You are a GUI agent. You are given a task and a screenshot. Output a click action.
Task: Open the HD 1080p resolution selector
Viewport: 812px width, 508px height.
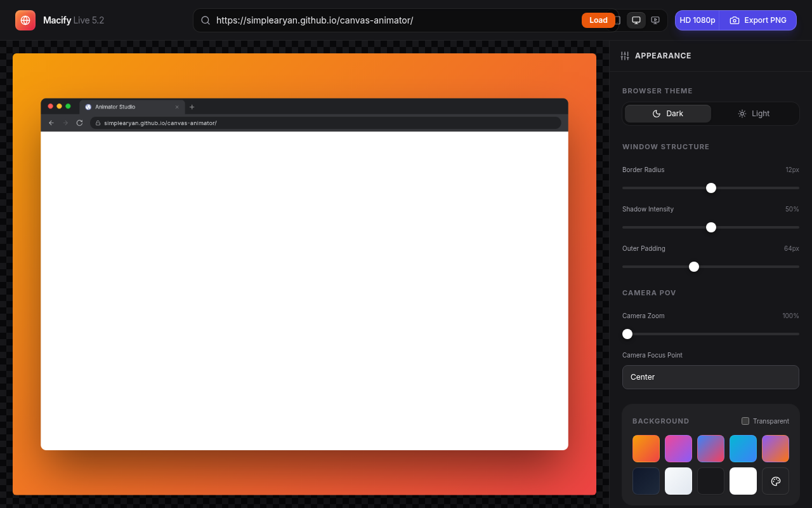tap(697, 20)
